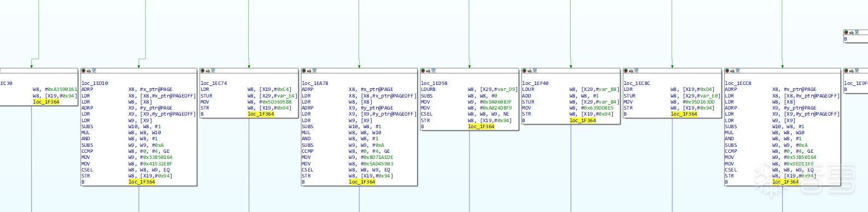Select constant #0xA024DBF9
868x212 pixels.
(x=496, y=108)
